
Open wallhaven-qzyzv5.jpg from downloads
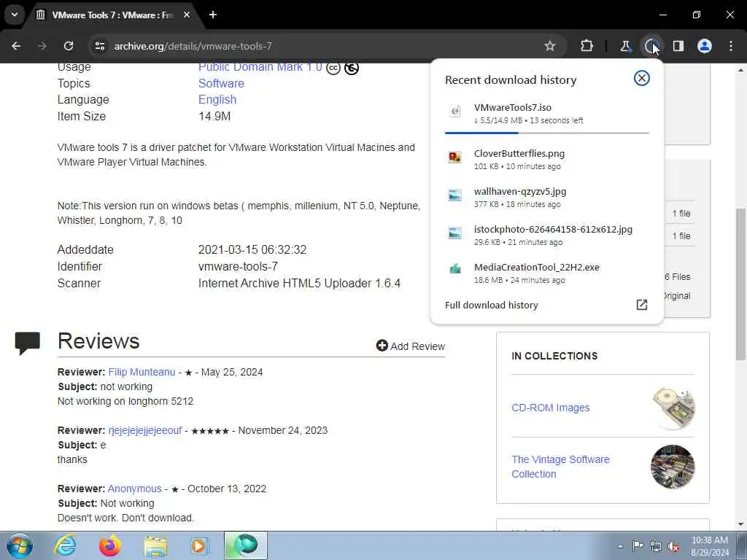(x=546, y=198)
